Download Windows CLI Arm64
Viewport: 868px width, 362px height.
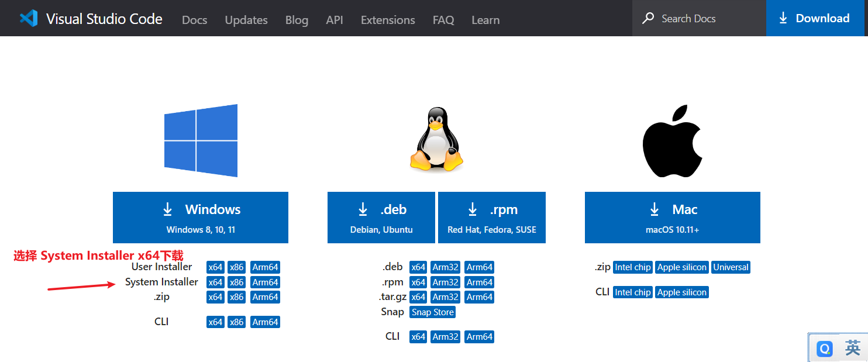[x=265, y=322]
